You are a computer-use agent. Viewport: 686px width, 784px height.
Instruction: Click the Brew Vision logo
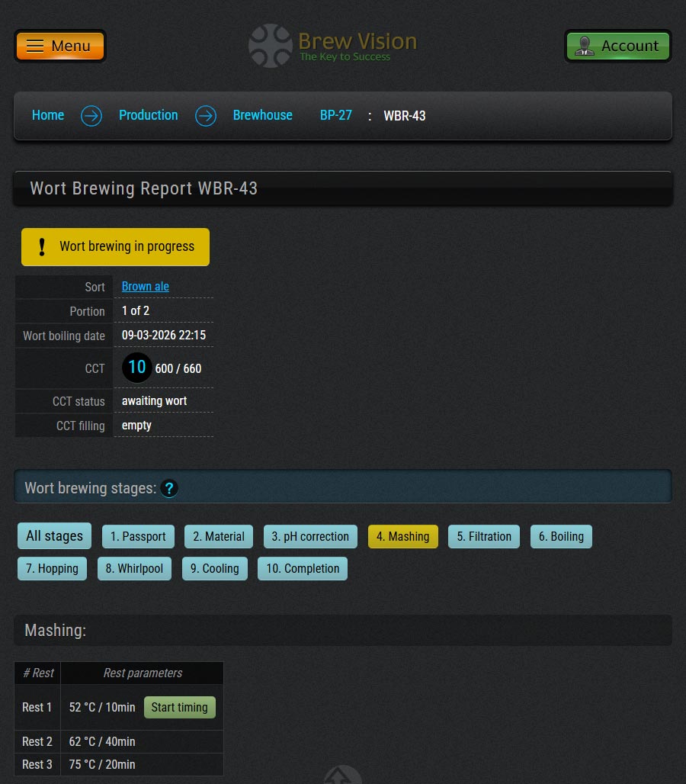coord(333,46)
